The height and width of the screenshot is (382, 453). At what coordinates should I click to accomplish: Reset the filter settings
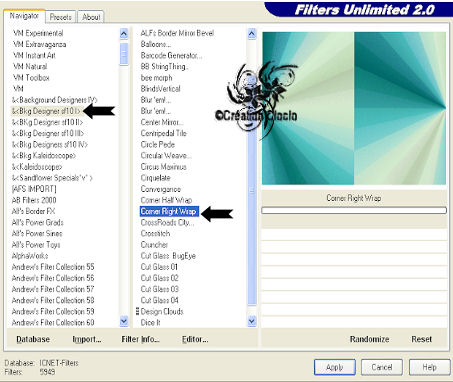pyautogui.click(x=421, y=339)
